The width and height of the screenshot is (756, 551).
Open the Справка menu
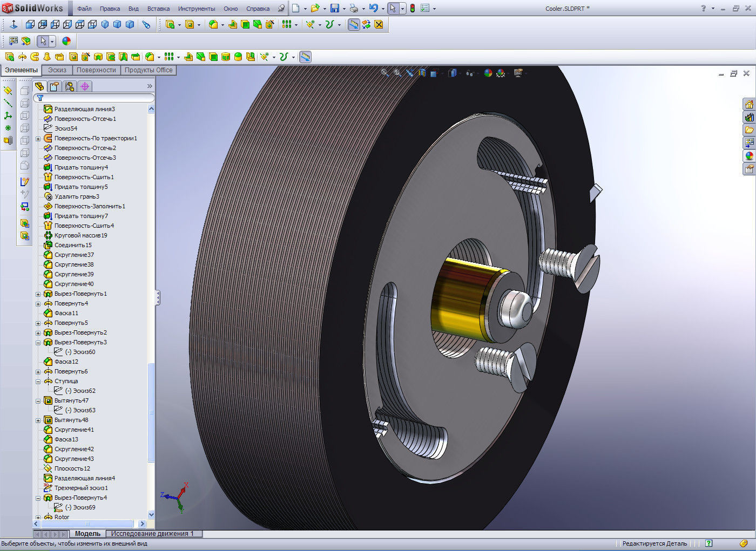pyautogui.click(x=258, y=9)
